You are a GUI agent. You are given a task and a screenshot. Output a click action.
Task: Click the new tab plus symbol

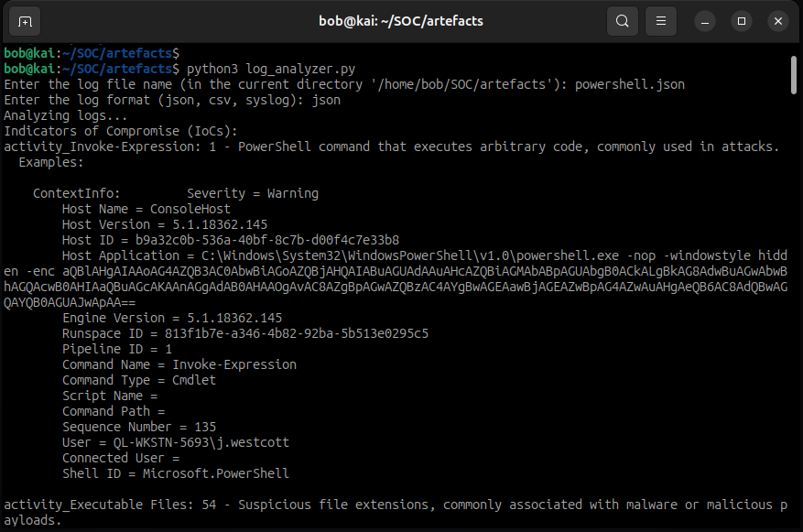[x=23, y=20]
